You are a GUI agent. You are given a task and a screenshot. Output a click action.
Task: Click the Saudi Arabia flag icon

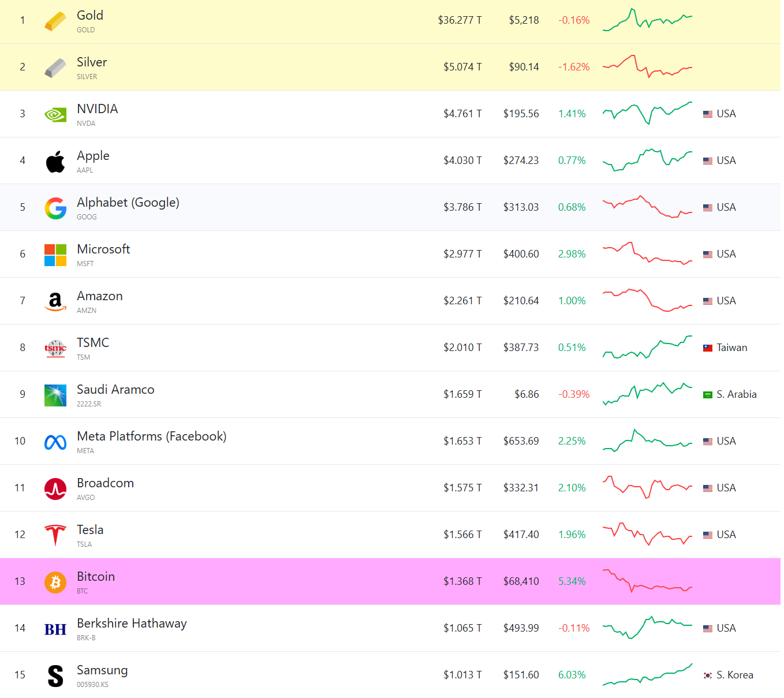click(x=707, y=395)
